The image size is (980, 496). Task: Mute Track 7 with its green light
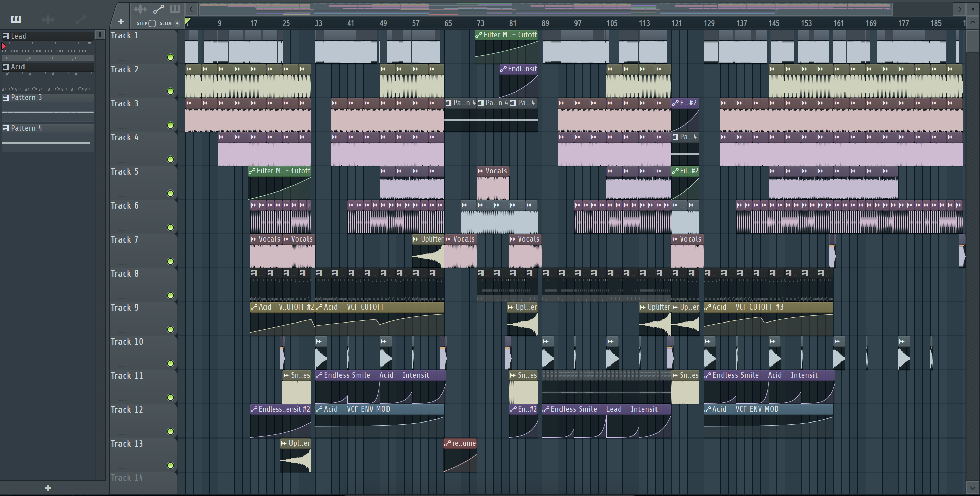[171, 262]
